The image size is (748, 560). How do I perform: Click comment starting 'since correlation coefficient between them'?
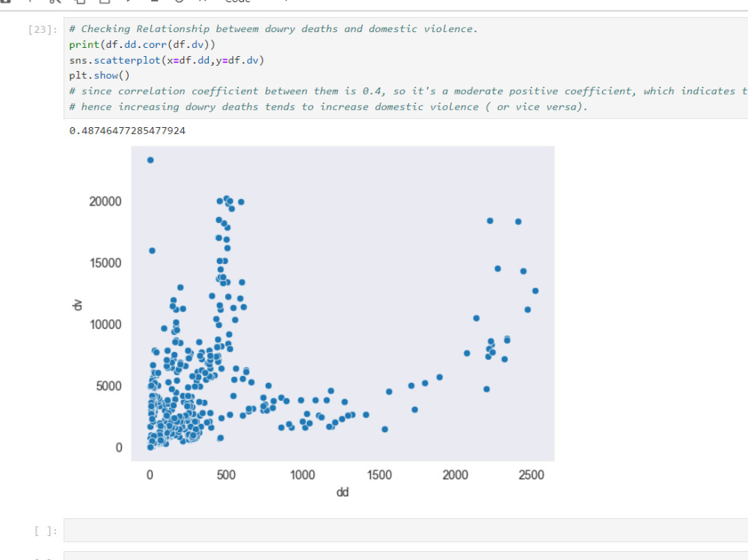[x=408, y=91]
